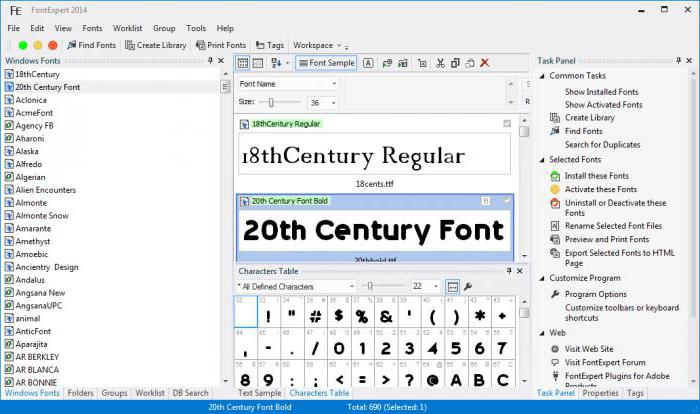
Task: Open Find Fonts from the main toolbar
Action: pos(92,45)
